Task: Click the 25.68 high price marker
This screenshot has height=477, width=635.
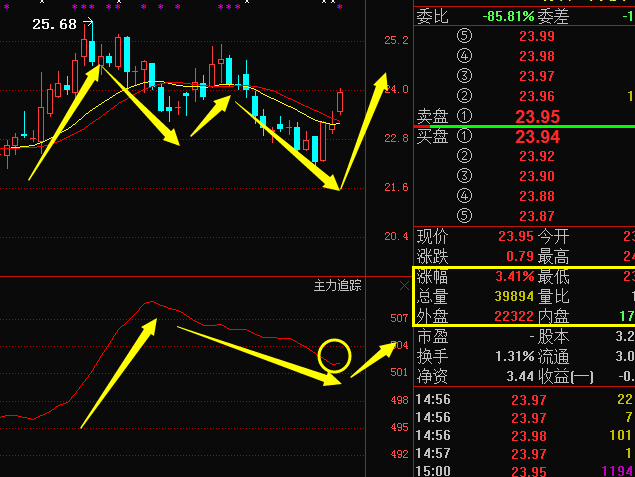Action: coord(54,24)
